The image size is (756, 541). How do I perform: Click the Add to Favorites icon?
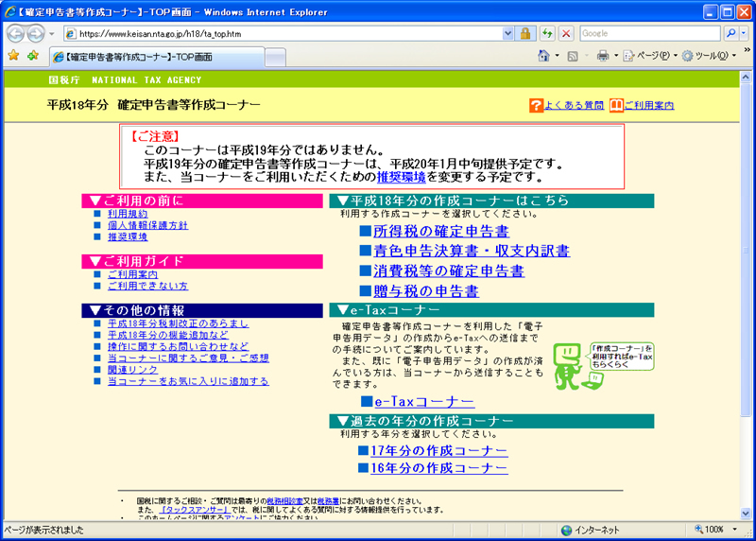[x=33, y=56]
